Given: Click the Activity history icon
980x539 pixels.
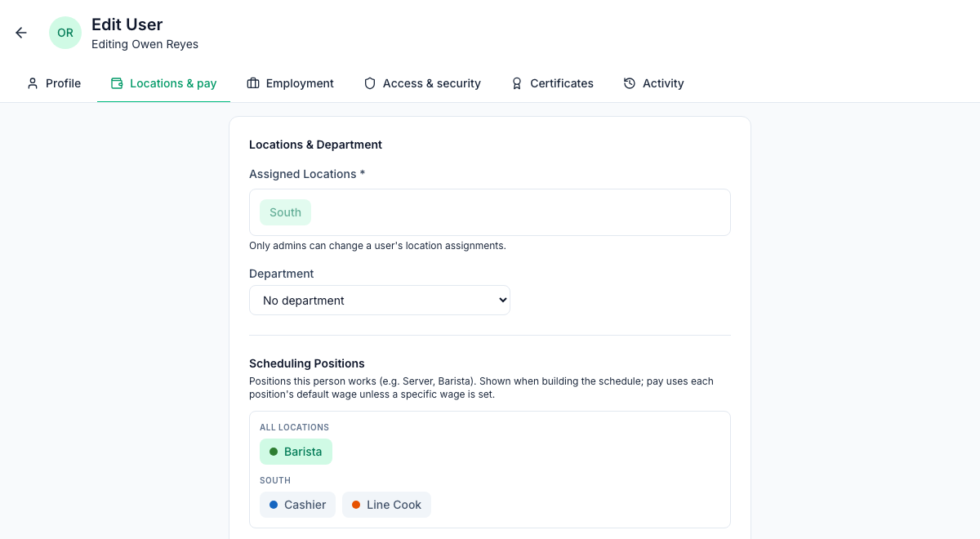Looking at the screenshot, I should point(630,83).
